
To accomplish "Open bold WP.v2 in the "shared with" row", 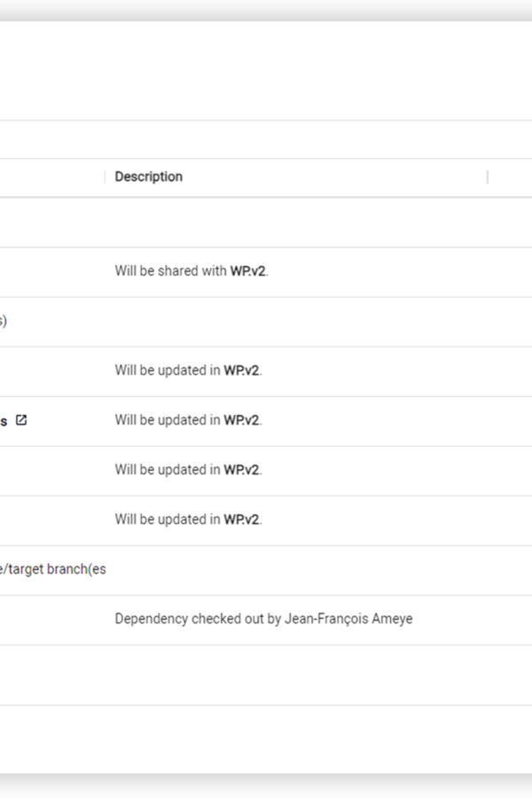I will pos(248,270).
